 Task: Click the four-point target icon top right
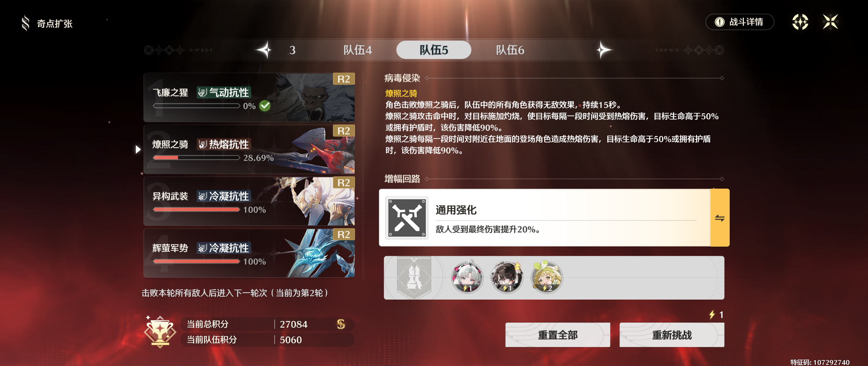click(x=800, y=22)
